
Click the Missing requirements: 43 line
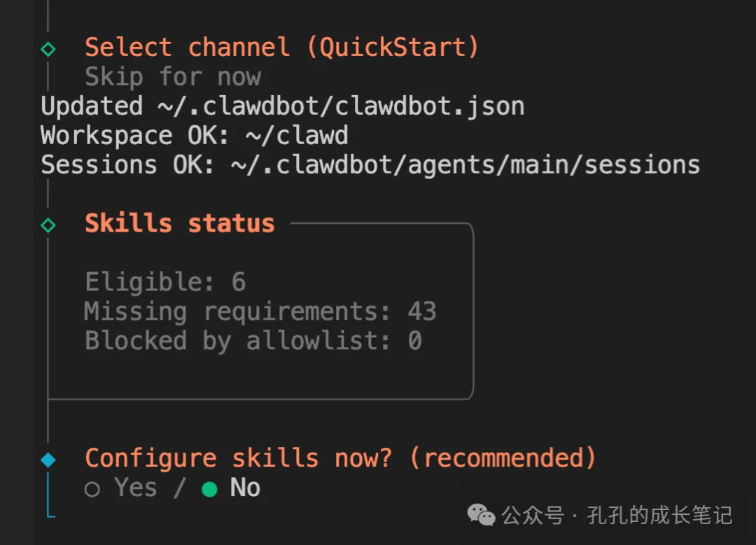pos(260,312)
